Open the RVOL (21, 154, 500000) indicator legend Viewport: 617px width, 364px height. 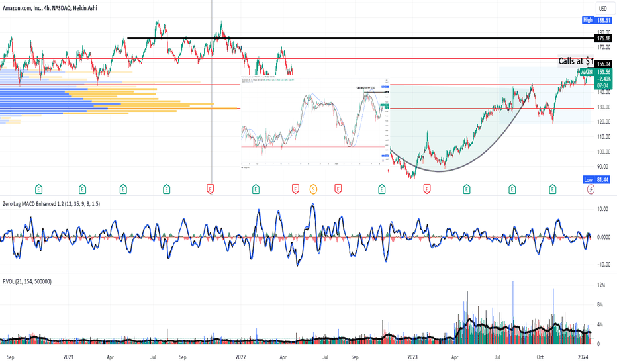coord(26,281)
